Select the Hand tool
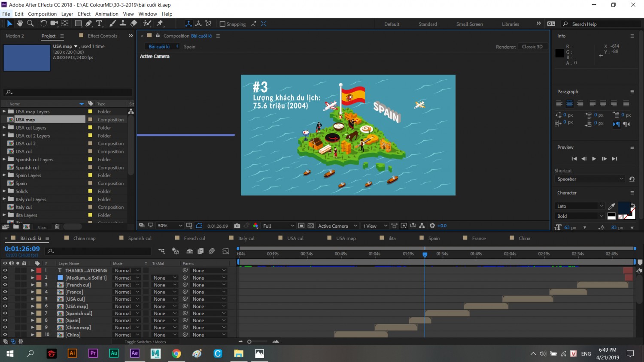This screenshot has height=362, width=644. (x=20, y=24)
